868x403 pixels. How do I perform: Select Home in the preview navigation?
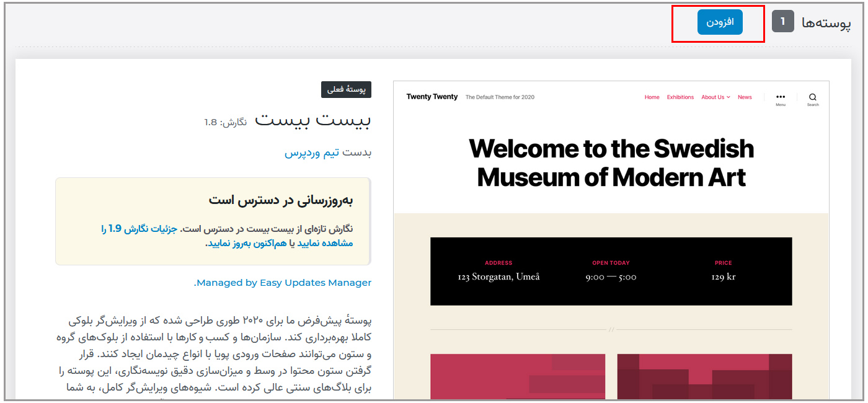click(652, 97)
